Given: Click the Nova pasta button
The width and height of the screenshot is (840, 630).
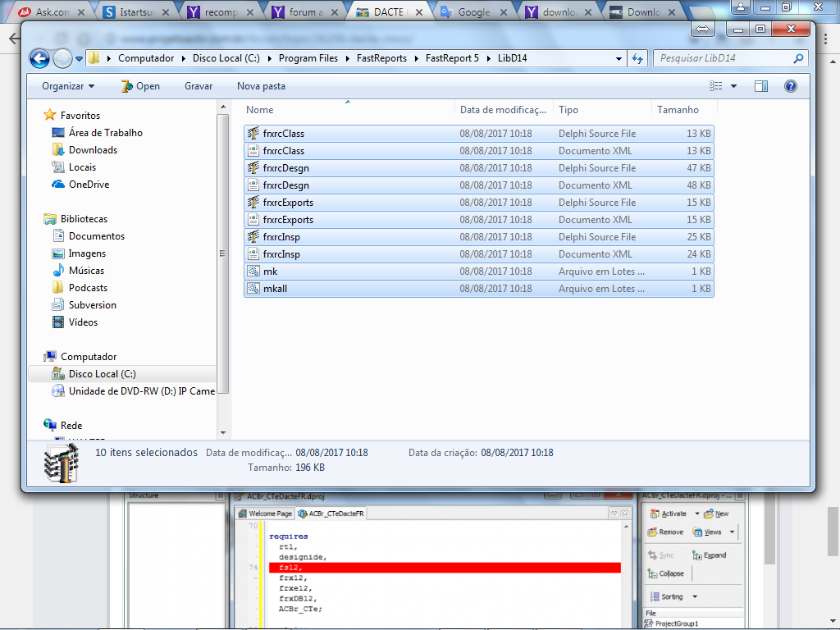Looking at the screenshot, I should point(261,86).
